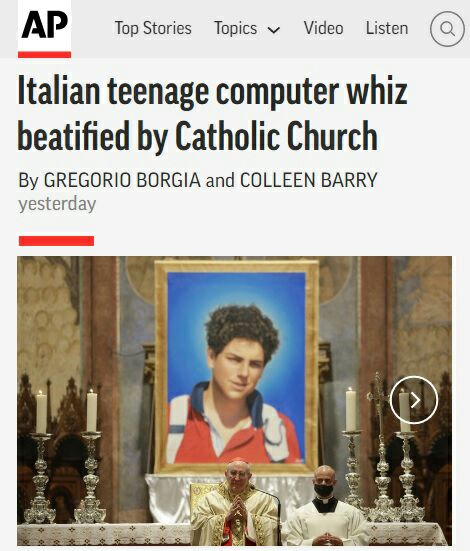Click the article headline about the beatified teen
Viewport: 470px width, 551px height.
212,114
